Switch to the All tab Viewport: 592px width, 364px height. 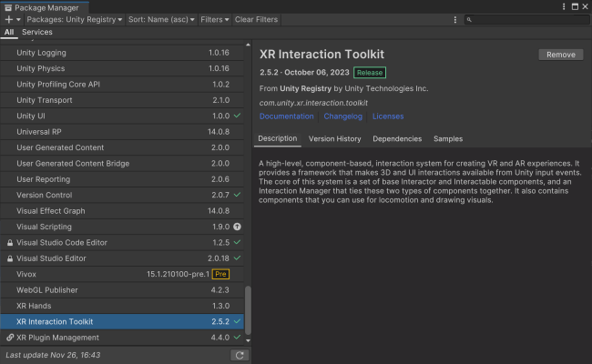click(9, 32)
